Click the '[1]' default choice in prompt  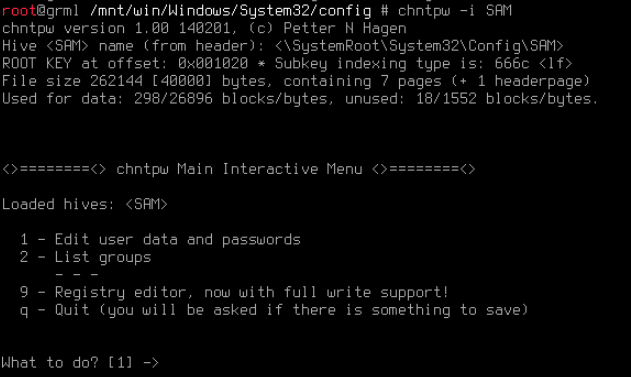click(120, 363)
